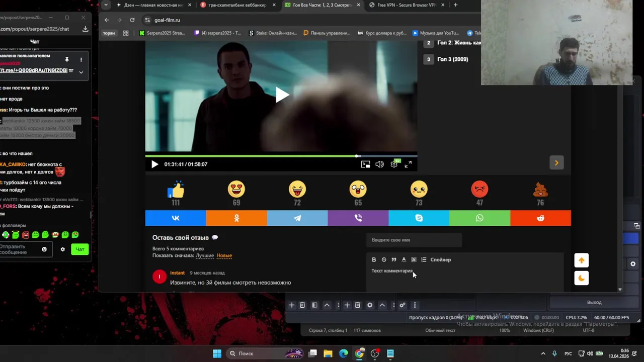Open the Serpens2025 Stream bookmark
Screen dimensions: 644x362
[x=162, y=33]
